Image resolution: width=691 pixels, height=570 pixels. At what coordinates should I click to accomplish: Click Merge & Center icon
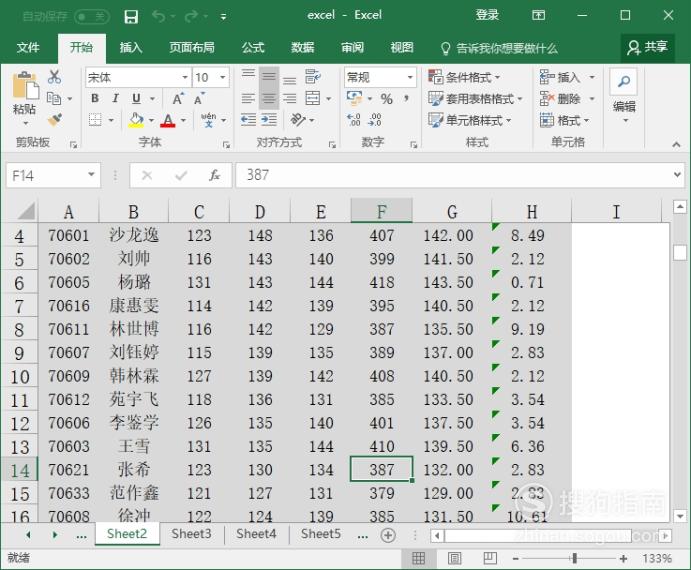click(313, 98)
